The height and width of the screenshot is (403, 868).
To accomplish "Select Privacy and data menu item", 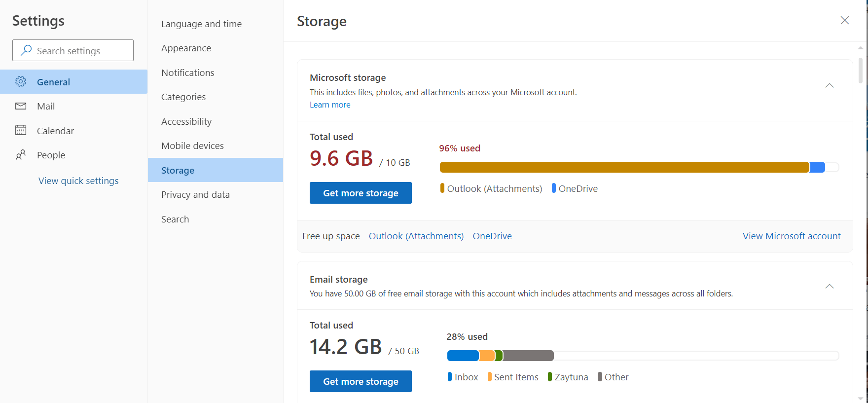I will point(195,195).
